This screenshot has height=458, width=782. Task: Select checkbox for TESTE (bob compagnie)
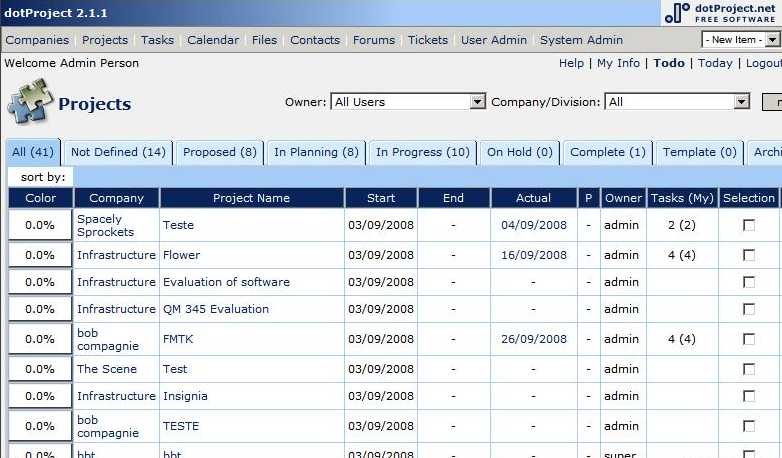[749, 426]
